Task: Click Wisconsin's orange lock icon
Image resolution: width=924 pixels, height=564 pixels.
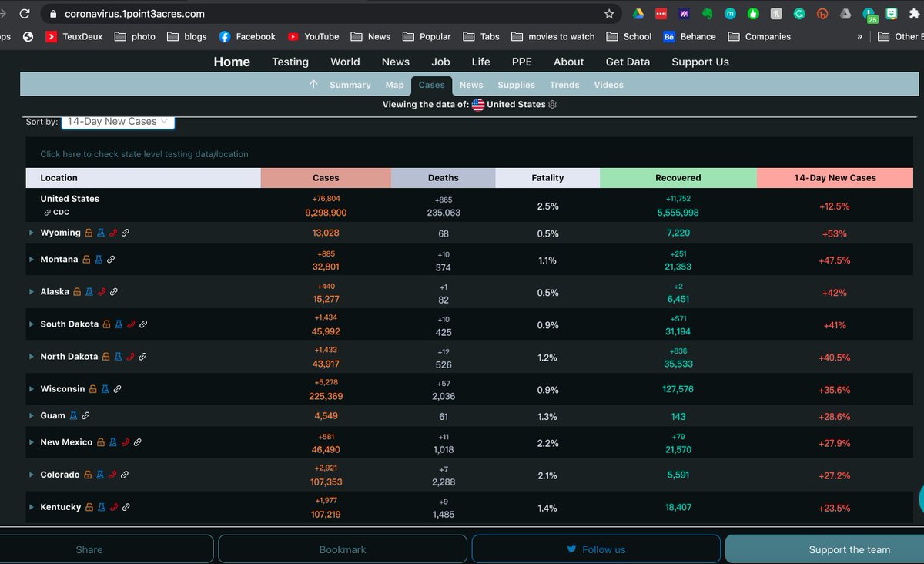Action: tap(93, 389)
